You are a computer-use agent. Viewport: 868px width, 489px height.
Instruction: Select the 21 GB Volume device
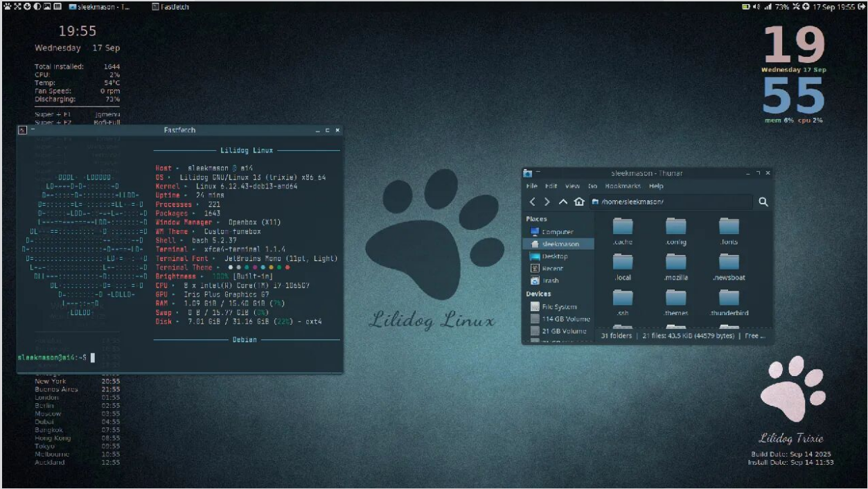557,331
